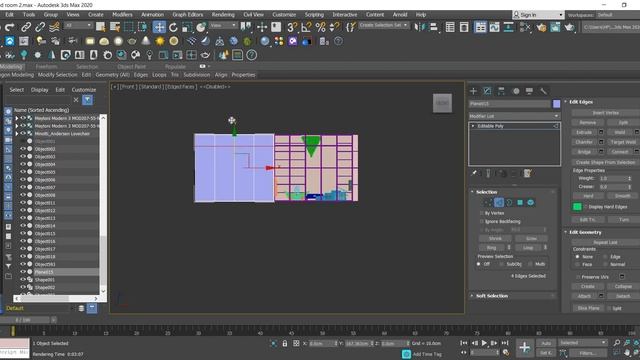Click the Extrude button
Screen dimensions: 640x360
584,132
